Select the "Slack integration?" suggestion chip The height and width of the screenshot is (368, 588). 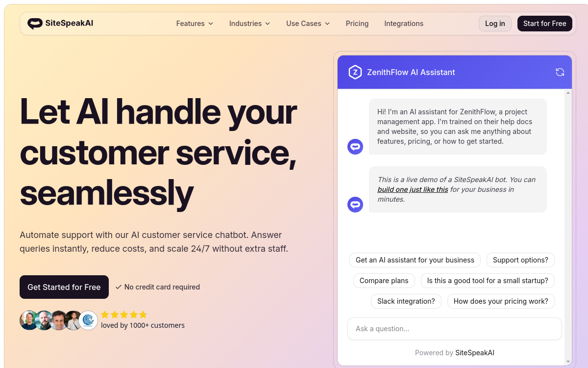pyautogui.click(x=406, y=301)
